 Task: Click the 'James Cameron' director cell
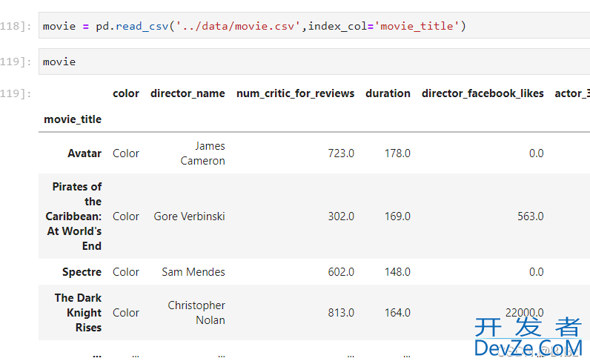[202, 153]
